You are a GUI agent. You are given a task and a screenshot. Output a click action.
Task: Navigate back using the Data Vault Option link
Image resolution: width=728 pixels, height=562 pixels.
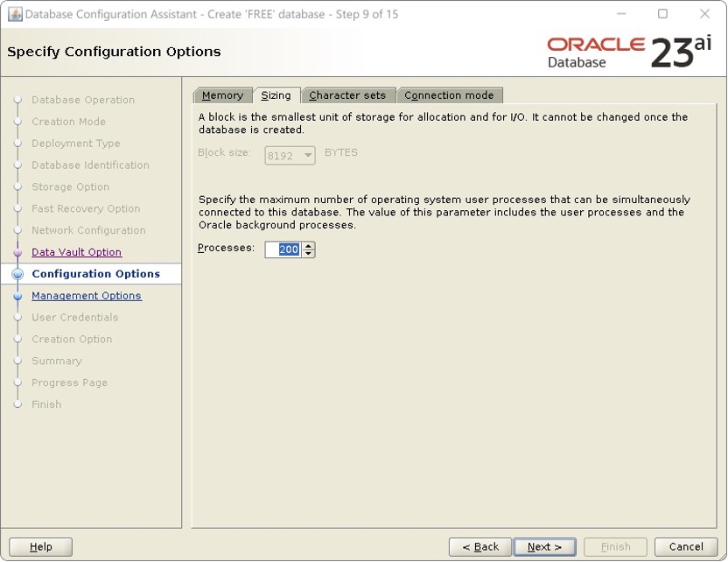pyautogui.click(x=76, y=252)
